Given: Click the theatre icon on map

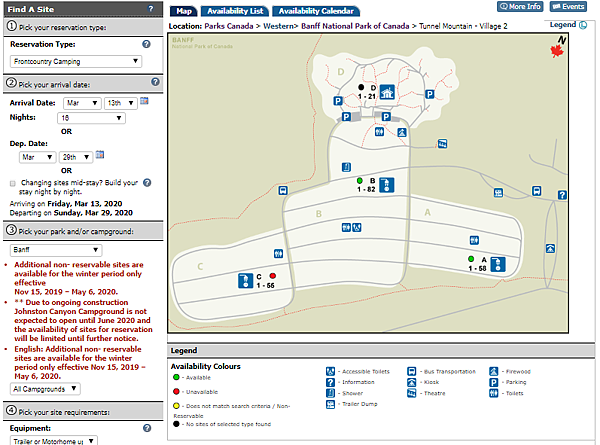Looking at the screenshot, I should coord(442,144).
